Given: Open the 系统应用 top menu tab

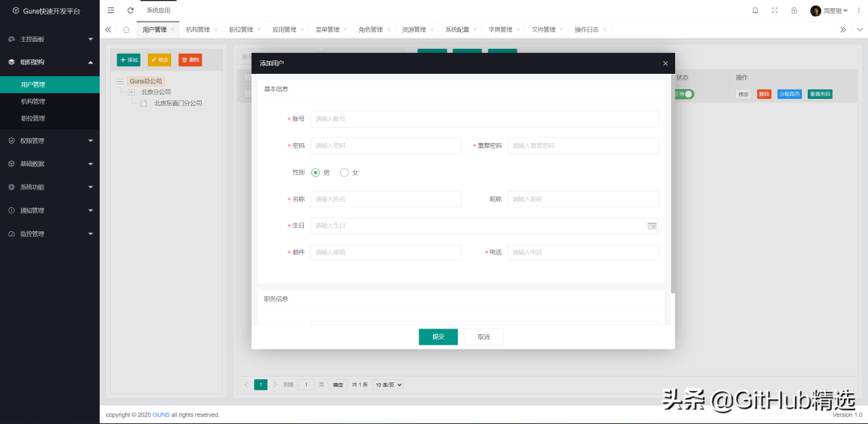Looking at the screenshot, I should [158, 10].
